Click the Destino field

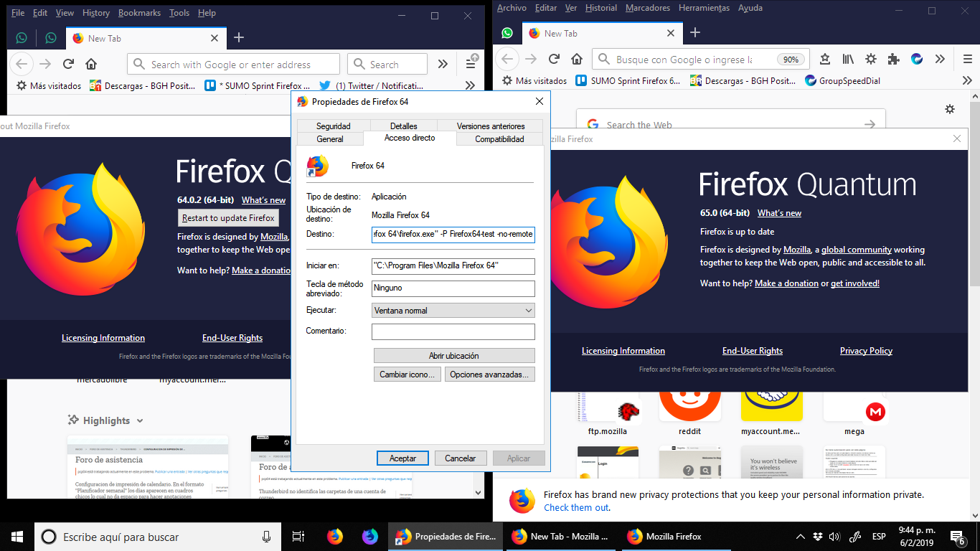(453, 235)
